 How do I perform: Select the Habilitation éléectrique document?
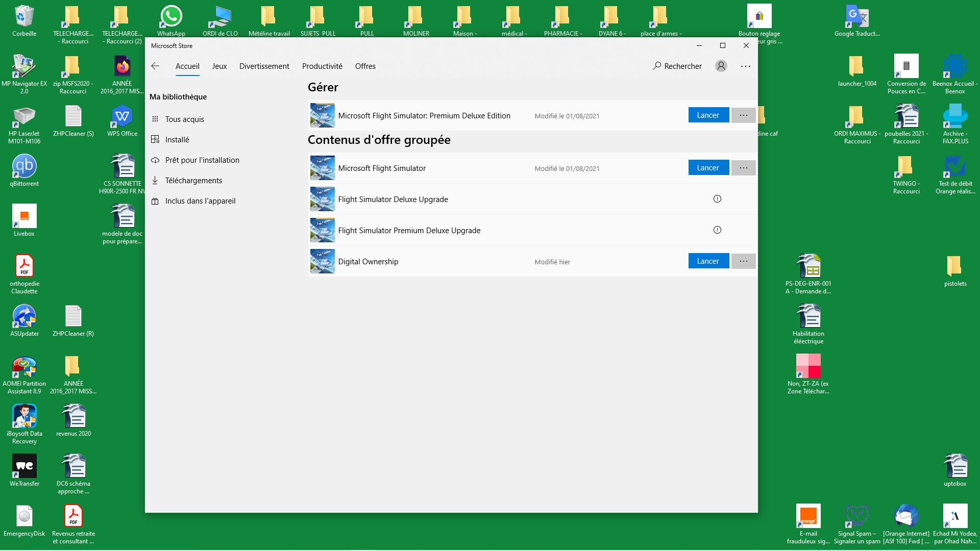coord(808,324)
